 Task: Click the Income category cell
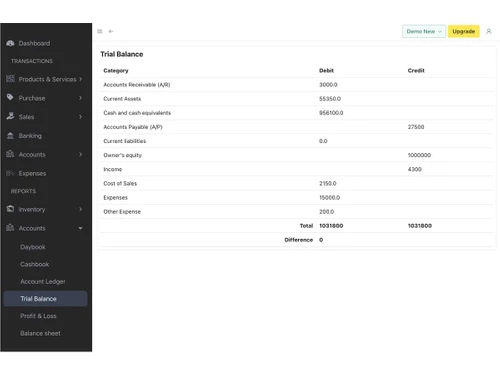click(x=113, y=169)
